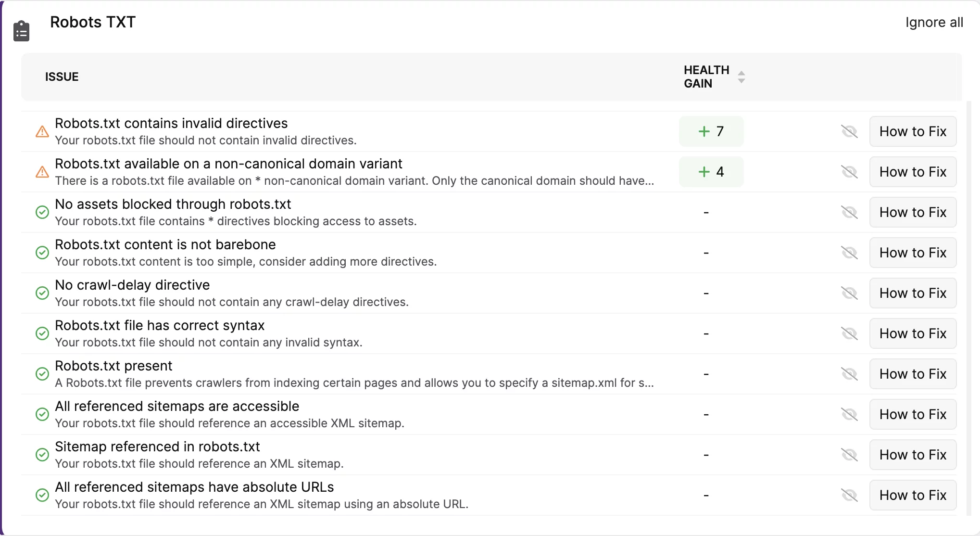Toggle ignore on Robots.txt content is not barebone
Viewport: 980px width, 536px height.
coord(849,253)
